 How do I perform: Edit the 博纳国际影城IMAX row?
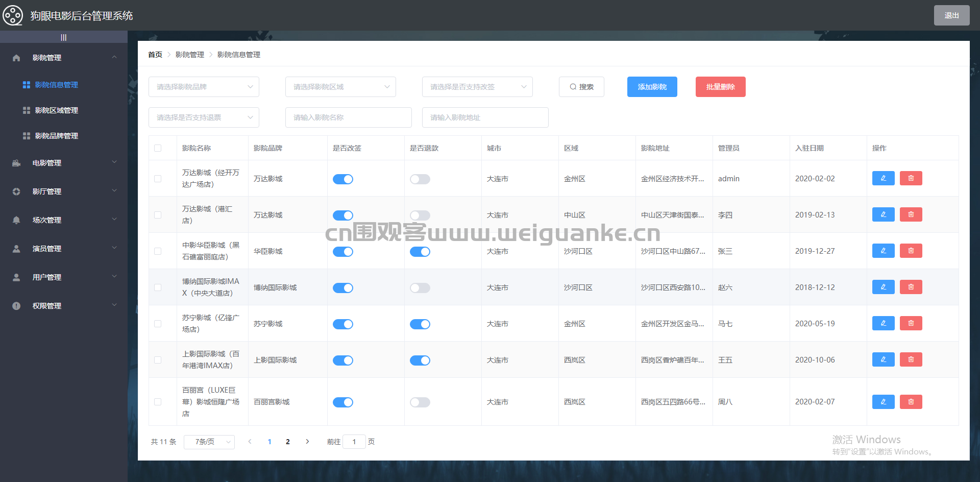coord(884,287)
